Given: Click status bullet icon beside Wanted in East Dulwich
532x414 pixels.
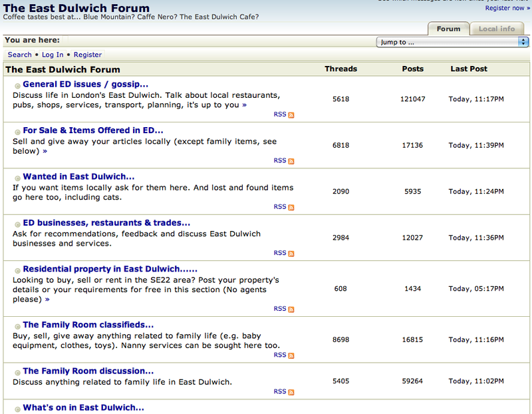Looking at the screenshot, I should pos(17,178).
